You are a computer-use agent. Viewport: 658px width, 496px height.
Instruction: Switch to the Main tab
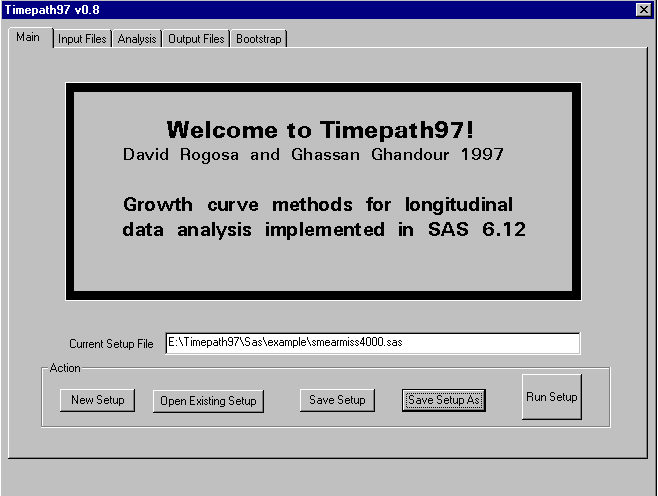click(x=29, y=38)
